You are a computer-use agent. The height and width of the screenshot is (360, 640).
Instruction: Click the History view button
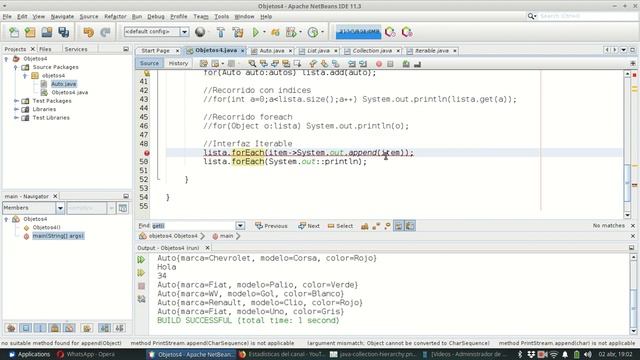click(x=178, y=64)
